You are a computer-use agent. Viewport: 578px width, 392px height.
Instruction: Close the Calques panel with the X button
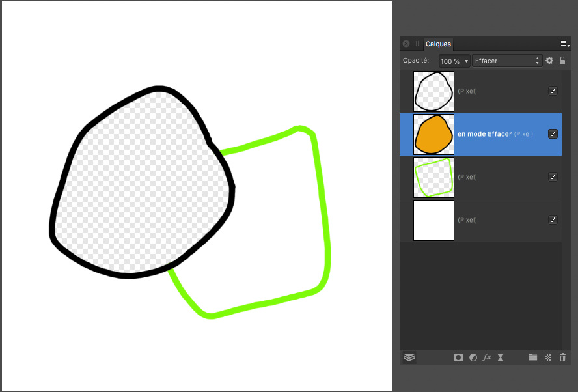[406, 44]
